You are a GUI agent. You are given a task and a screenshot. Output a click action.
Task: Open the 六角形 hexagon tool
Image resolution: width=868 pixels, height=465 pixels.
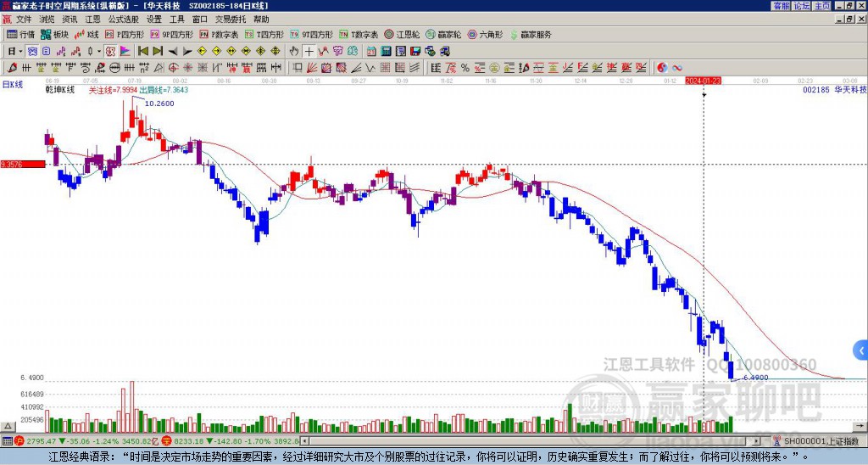[x=486, y=34]
